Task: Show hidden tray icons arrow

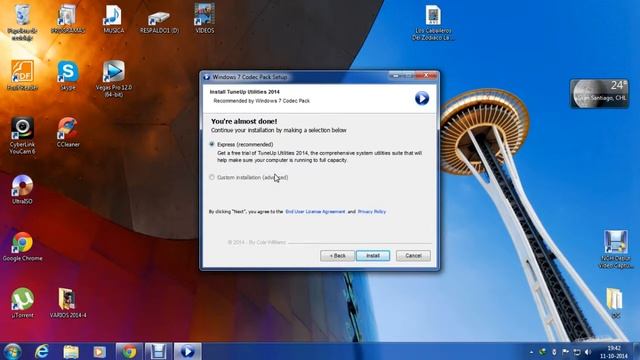Action: point(531,352)
